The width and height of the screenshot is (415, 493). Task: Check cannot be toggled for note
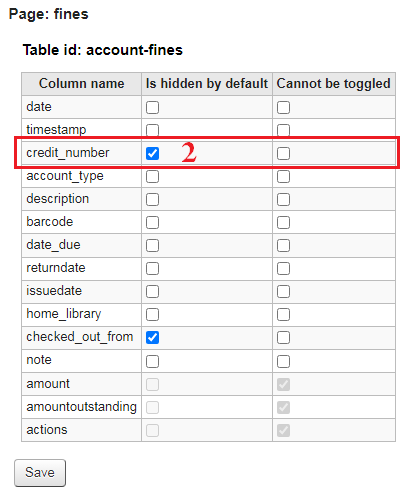283,361
